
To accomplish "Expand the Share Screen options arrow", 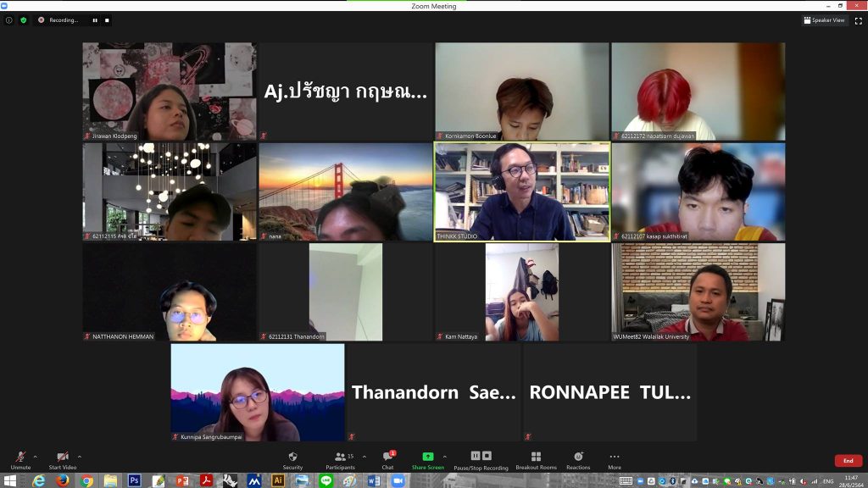I will pos(444,457).
